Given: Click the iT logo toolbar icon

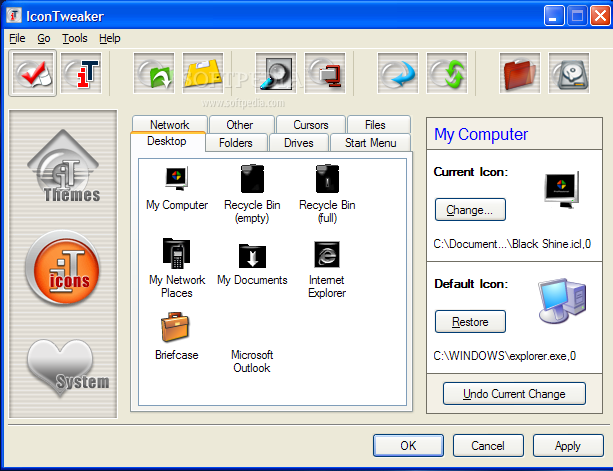Looking at the screenshot, I should click(x=81, y=73).
